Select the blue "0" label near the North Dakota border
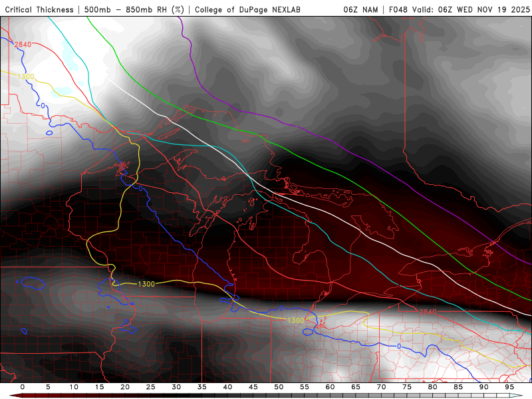 [43, 106]
